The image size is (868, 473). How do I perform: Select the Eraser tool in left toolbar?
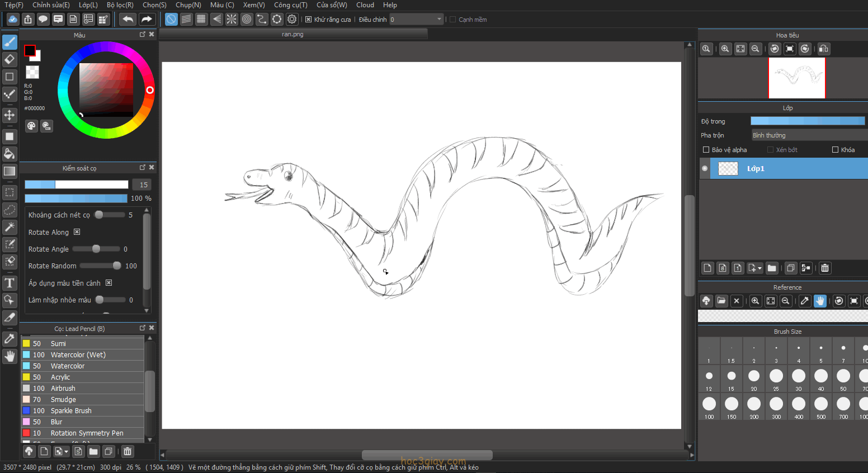[x=10, y=59]
